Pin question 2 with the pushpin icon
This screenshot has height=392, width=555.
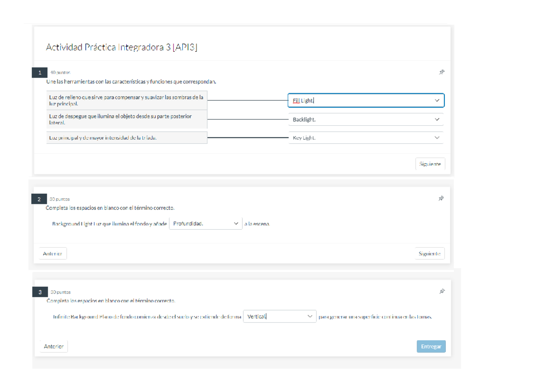point(441,198)
